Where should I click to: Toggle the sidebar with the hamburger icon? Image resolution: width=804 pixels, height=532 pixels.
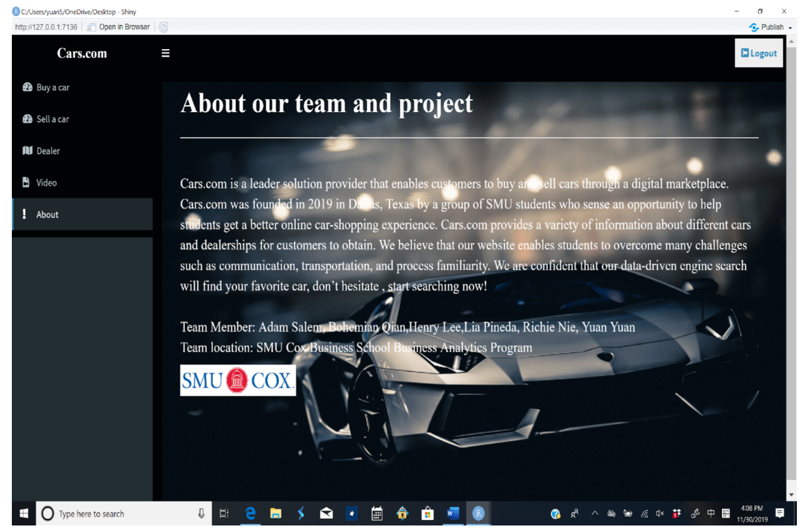point(165,53)
